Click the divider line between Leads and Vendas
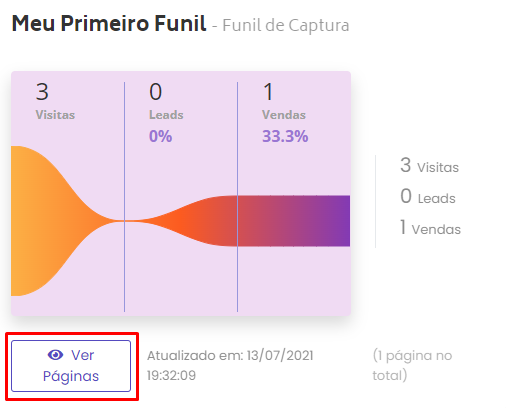Viewport: 506px width, 408px height. pyautogui.click(x=237, y=197)
